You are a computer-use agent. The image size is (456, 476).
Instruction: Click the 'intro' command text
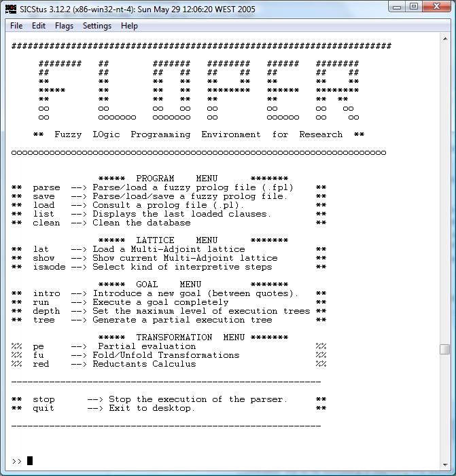click(46, 293)
